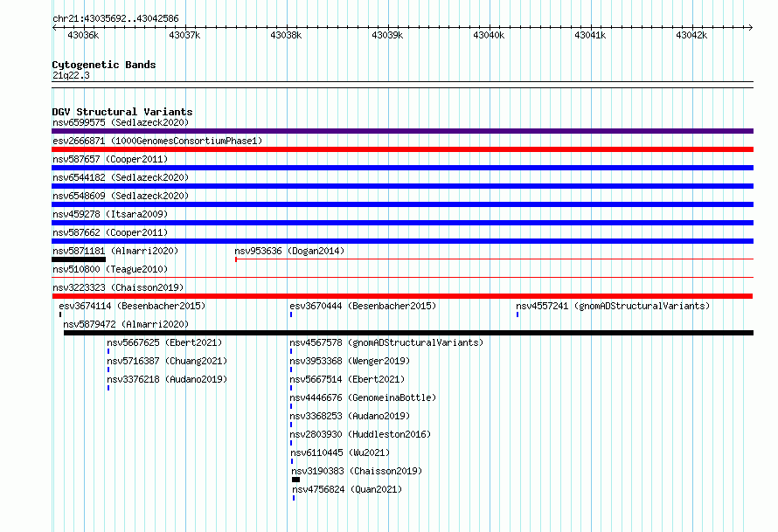Click the 43041k ruler position
Screen dimensions: 778x532
click(x=590, y=35)
